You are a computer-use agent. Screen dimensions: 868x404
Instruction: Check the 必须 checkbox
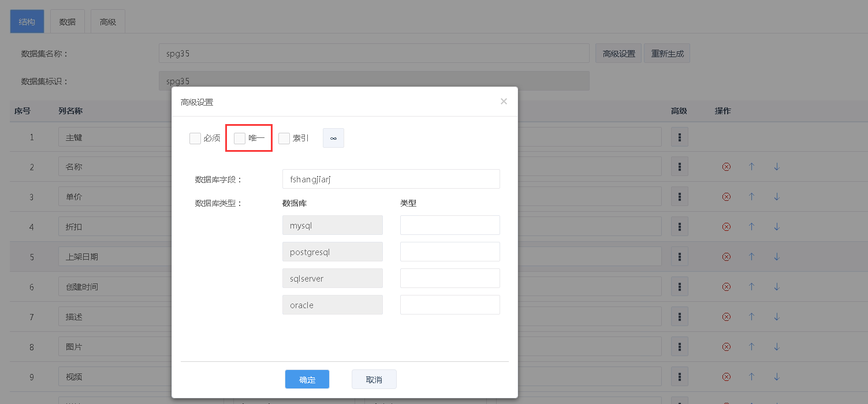(x=195, y=139)
